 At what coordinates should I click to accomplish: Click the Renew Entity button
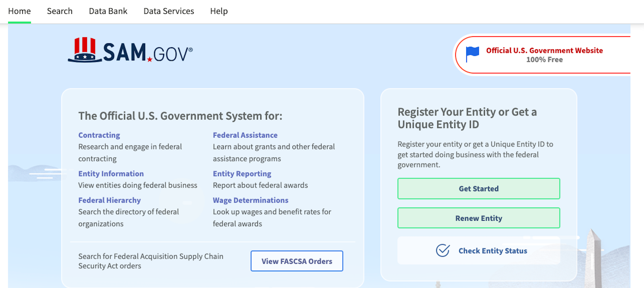click(x=479, y=218)
